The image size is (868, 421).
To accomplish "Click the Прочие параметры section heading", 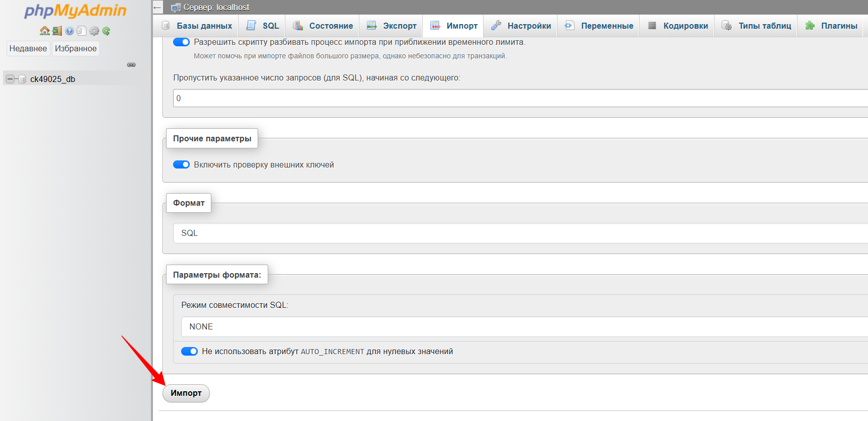I will (212, 138).
